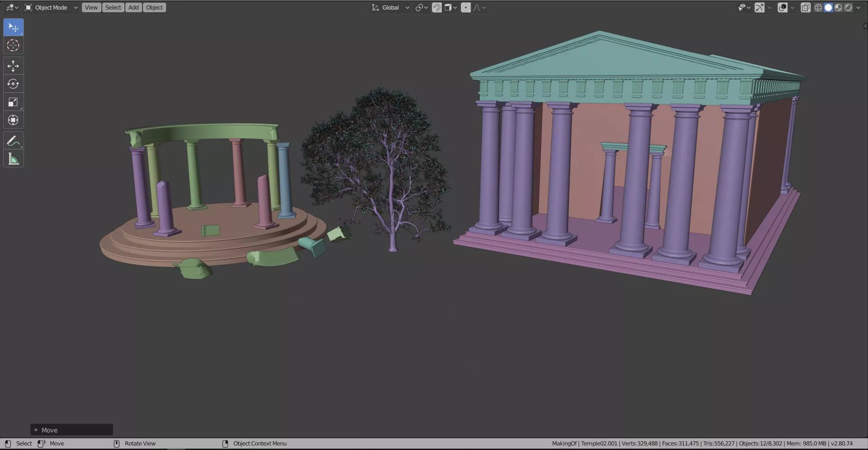Click the Select Box tool

coord(13,28)
